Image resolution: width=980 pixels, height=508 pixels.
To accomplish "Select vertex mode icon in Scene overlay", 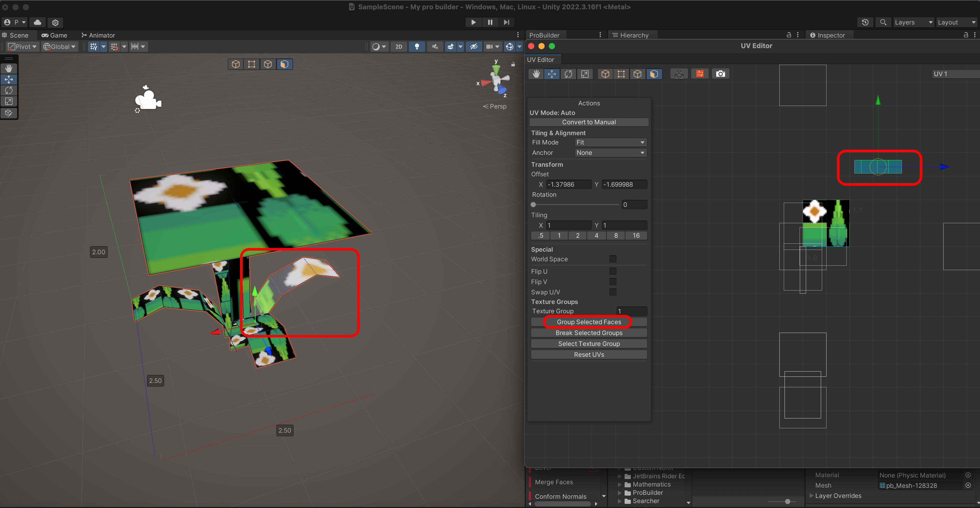I will coord(251,64).
